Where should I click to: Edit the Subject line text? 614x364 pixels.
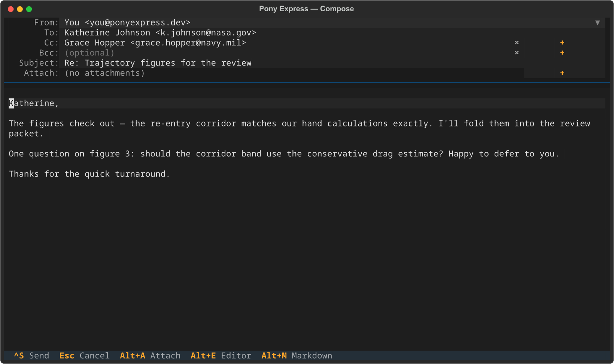(x=158, y=63)
